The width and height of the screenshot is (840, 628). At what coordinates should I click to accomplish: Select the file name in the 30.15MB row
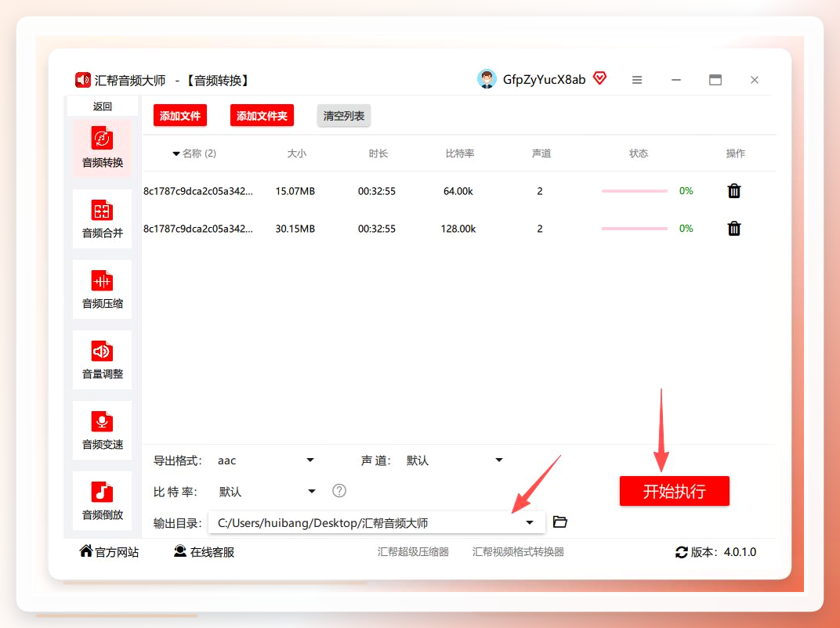[198, 229]
